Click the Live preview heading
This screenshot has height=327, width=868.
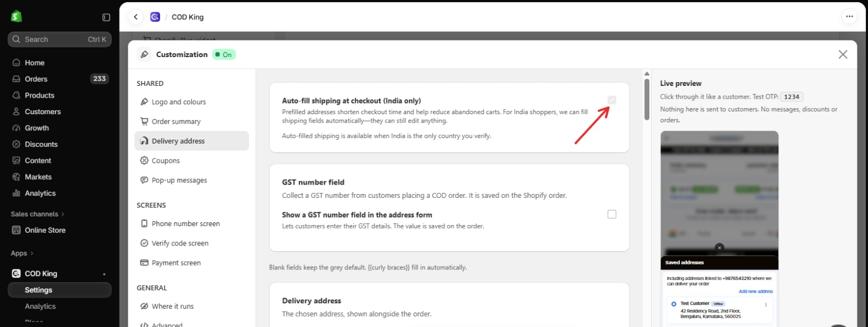pos(681,83)
